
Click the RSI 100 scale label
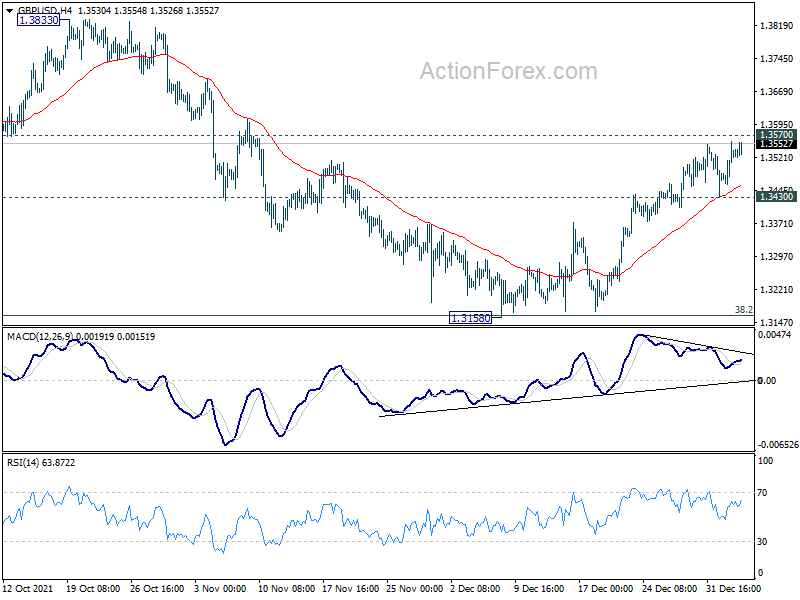765,461
